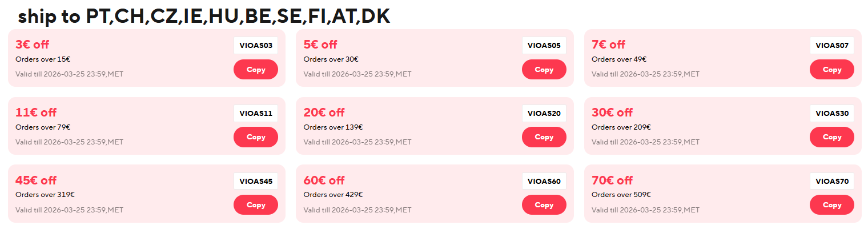
Task: Copy the VIOAS11 coupon code
Action: 255,137
